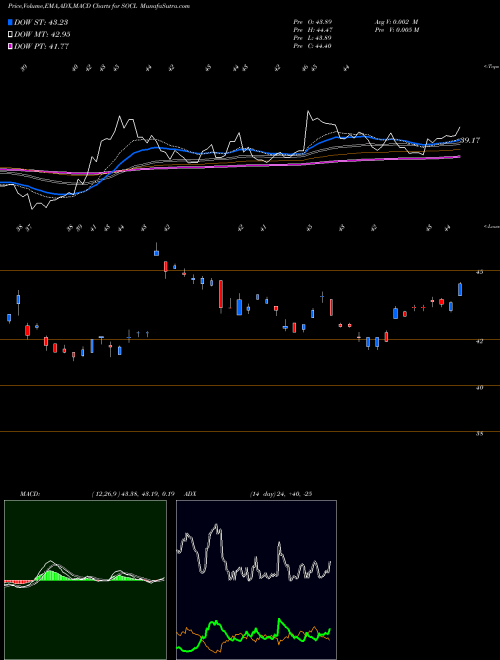
Task: Click the Pre O: 43.89 value
Action: click(313, 21)
